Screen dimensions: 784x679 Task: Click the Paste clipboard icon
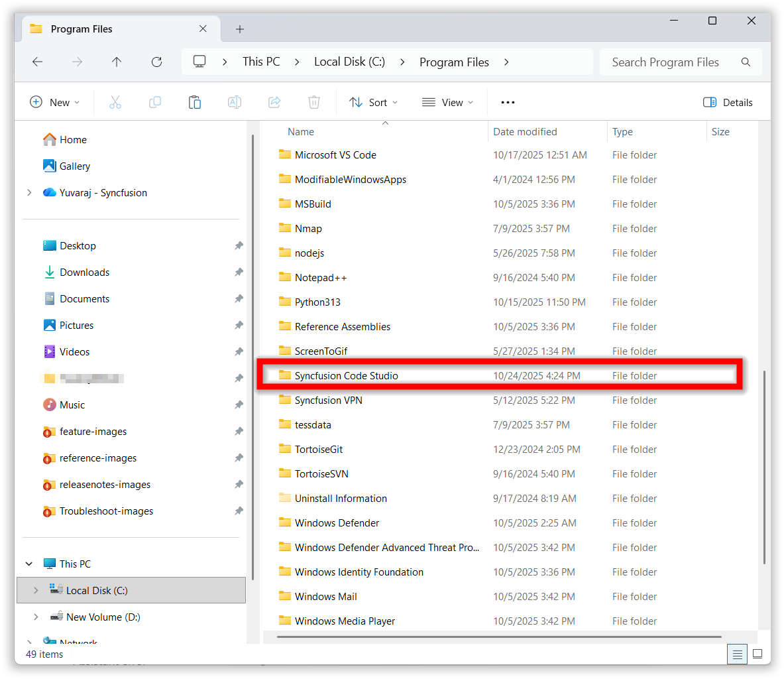tap(195, 102)
